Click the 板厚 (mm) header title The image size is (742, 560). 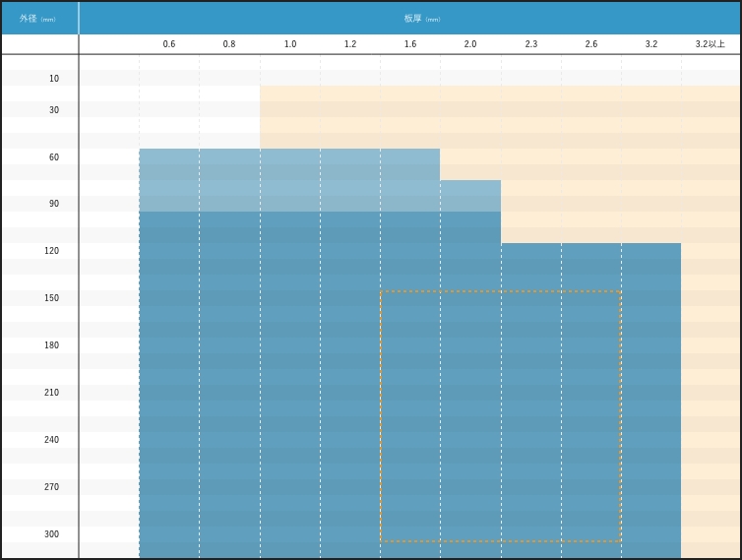pyautogui.click(x=422, y=19)
